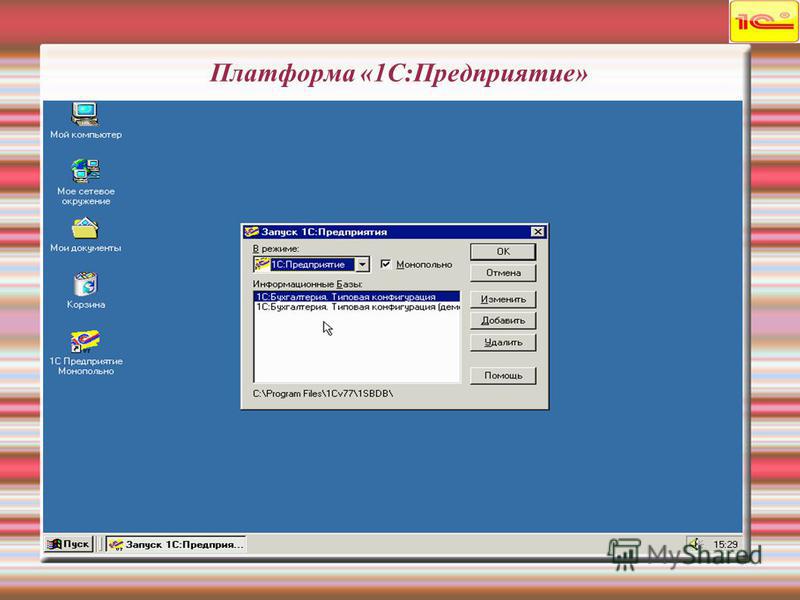Screen dimensions: 800x600
Task: Click the Добавить button
Action: point(503,321)
